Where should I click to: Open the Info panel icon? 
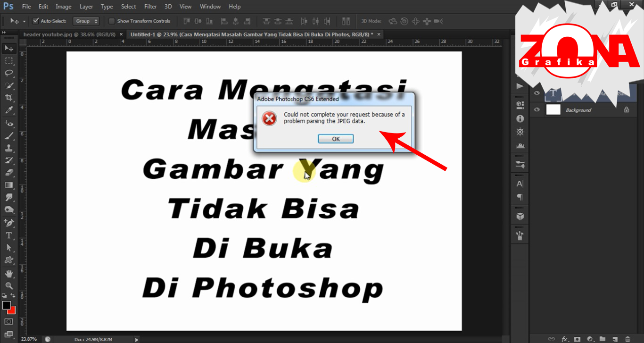(520, 119)
